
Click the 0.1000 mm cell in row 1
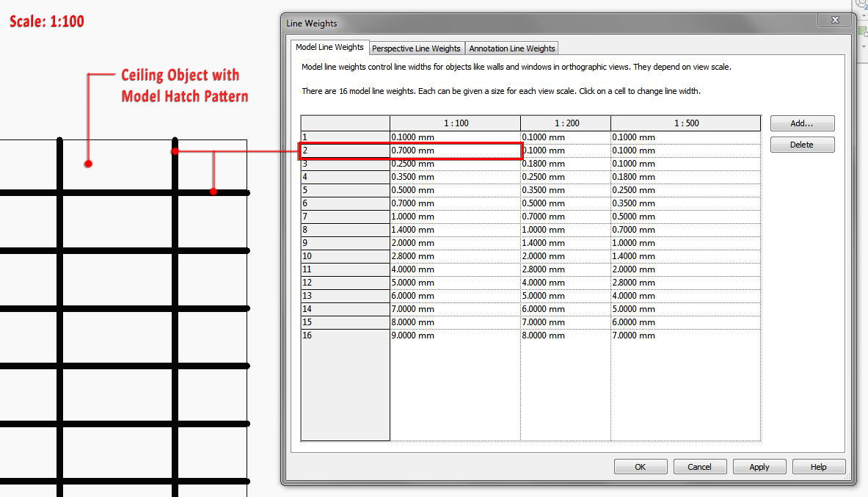point(455,137)
